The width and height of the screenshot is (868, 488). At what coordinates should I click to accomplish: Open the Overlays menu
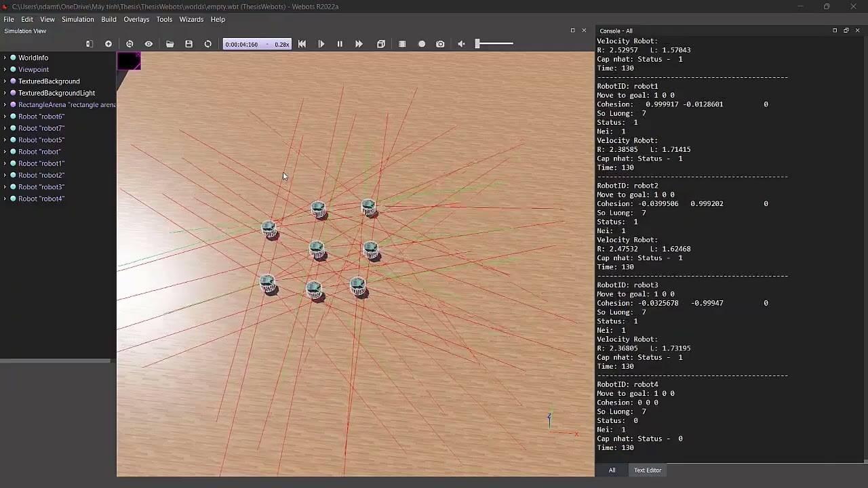(x=136, y=19)
